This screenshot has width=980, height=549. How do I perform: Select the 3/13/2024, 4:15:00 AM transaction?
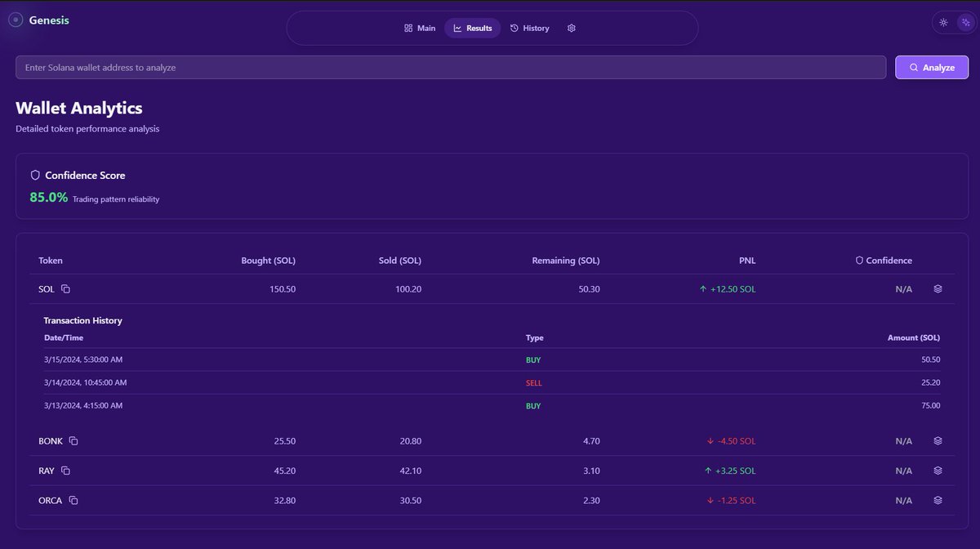click(x=492, y=405)
